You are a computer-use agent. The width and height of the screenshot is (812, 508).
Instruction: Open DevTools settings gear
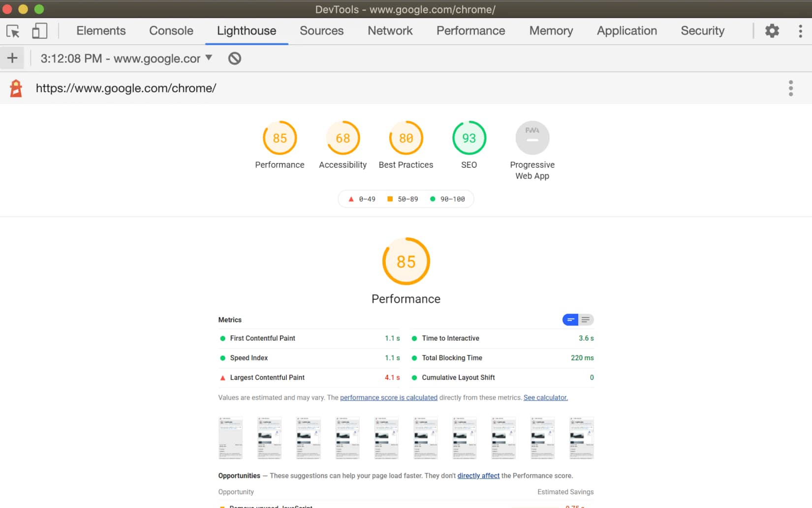(772, 31)
